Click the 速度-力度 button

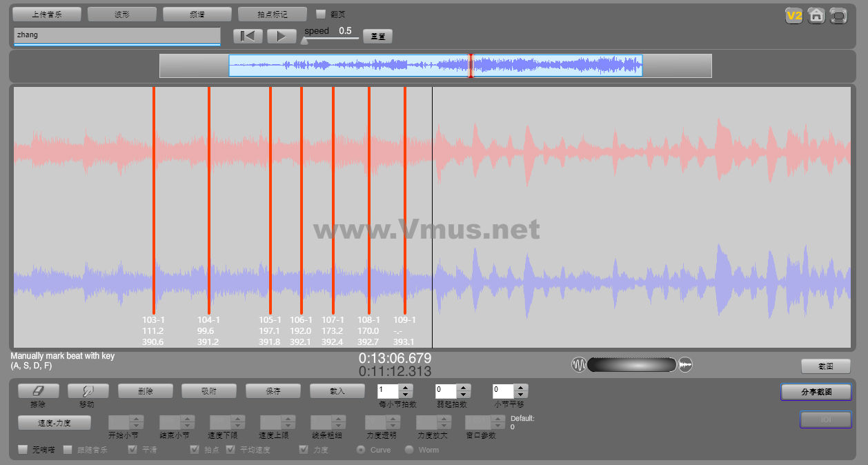tap(55, 423)
